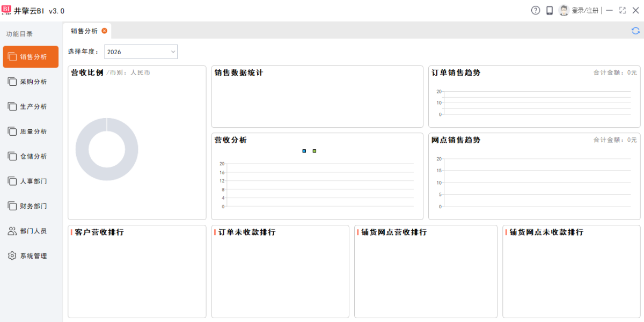
Task: Click the refresh icon at top right
Action: pos(635,31)
